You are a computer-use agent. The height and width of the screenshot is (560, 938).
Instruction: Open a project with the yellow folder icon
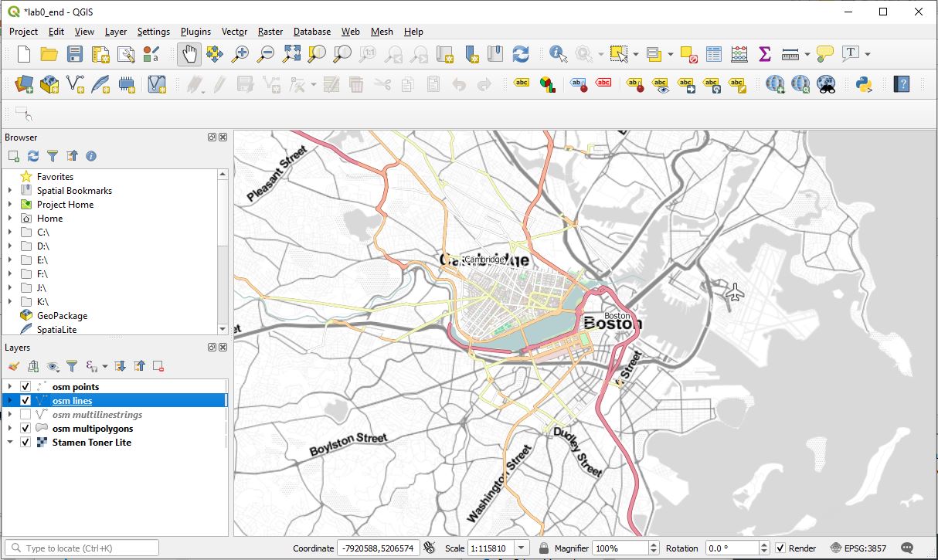tap(49, 54)
